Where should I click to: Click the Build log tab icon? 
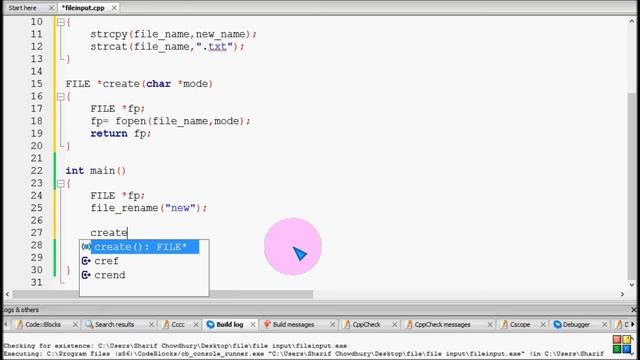[x=210, y=324]
